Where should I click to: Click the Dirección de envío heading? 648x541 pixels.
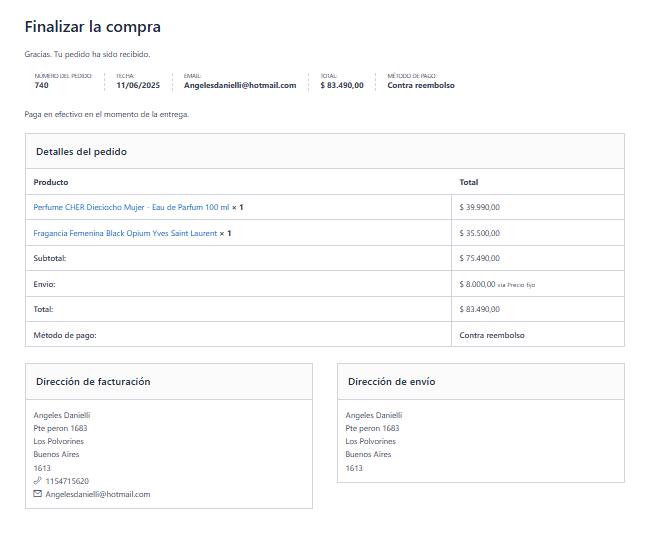[391, 382]
